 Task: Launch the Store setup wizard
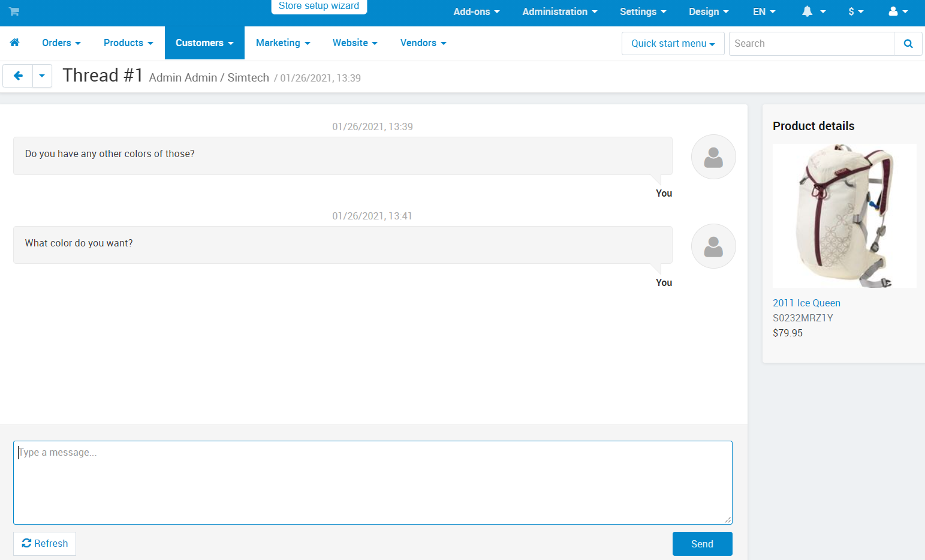[319, 6]
